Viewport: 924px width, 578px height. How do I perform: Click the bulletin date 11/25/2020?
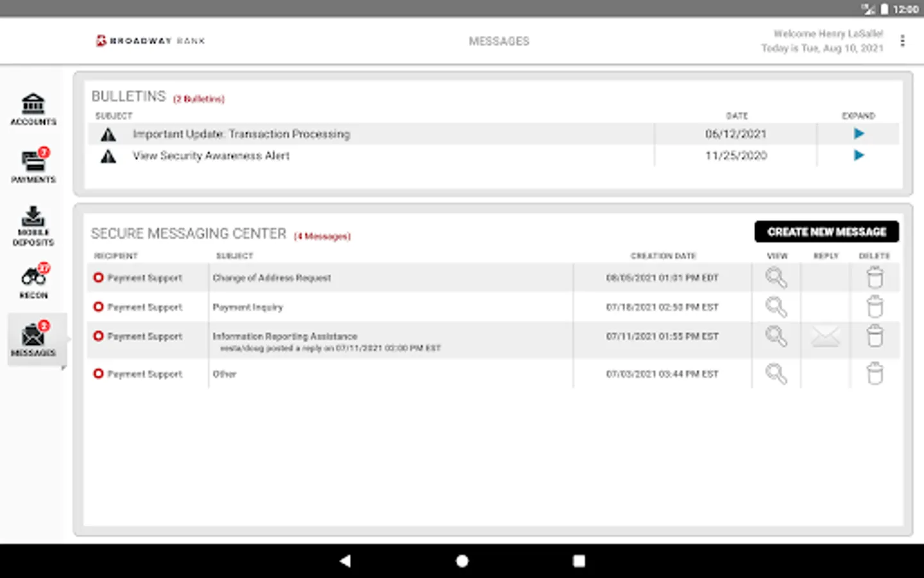(736, 155)
